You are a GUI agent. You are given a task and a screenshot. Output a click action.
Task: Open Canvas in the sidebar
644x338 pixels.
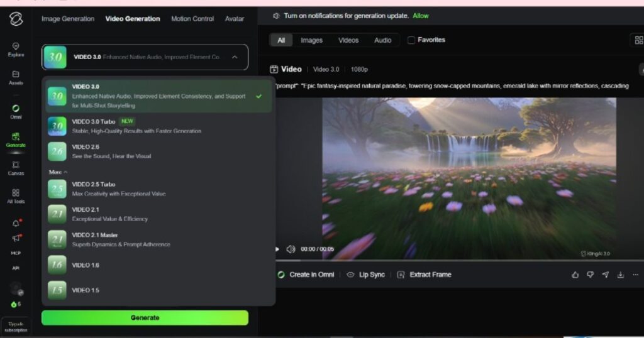click(16, 168)
